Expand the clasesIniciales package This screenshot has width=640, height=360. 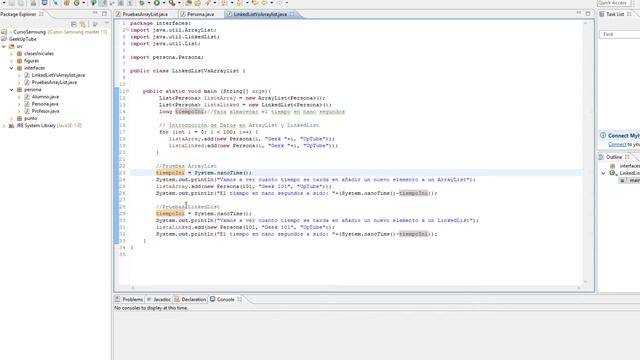point(11,53)
